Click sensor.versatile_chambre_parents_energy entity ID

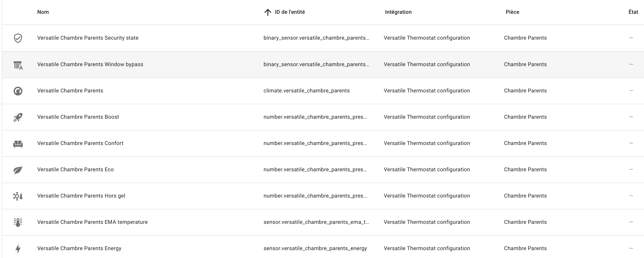tap(315, 248)
